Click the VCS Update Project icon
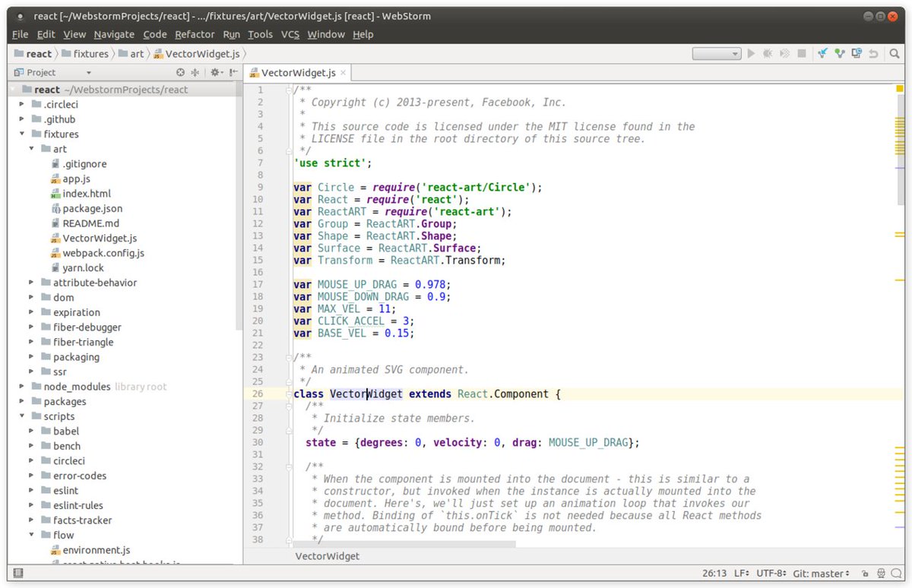The width and height of the screenshot is (912, 588). pos(823,54)
